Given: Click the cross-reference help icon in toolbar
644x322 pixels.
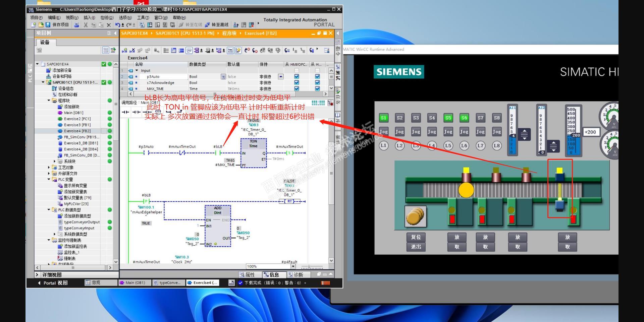Looking at the screenshot, I should pos(236,25).
